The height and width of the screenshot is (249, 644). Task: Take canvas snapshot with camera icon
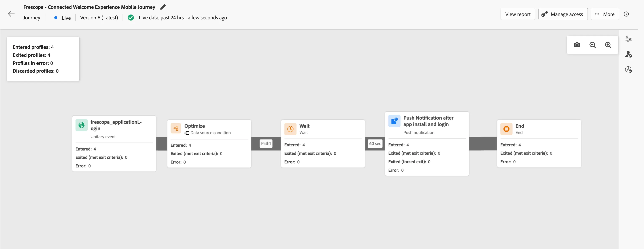pos(577,45)
